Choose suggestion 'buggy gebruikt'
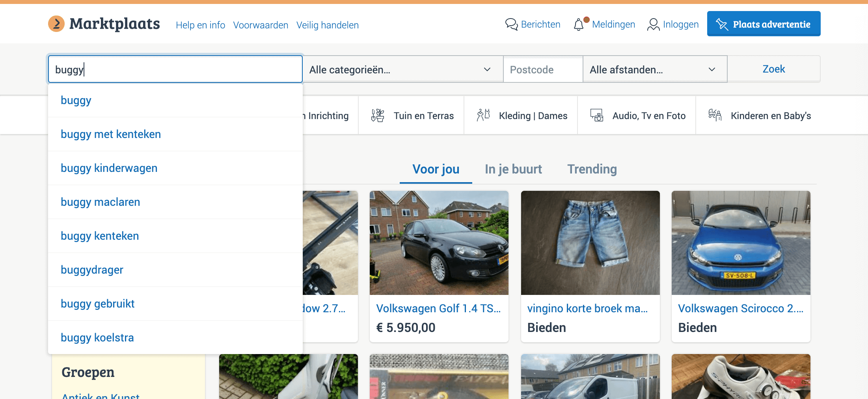Image resolution: width=868 pixels, height=399 pixels. click(175, 304)
